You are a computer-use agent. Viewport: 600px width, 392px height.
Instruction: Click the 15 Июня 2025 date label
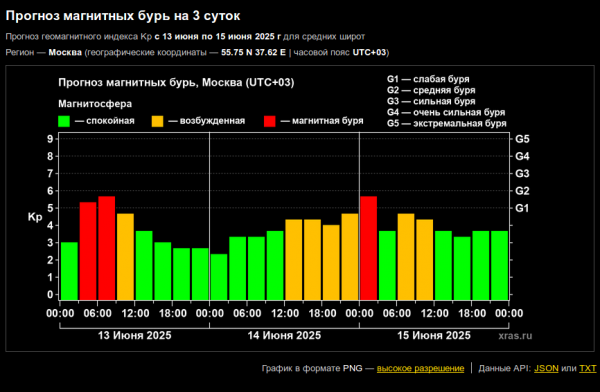pos(434,335)
